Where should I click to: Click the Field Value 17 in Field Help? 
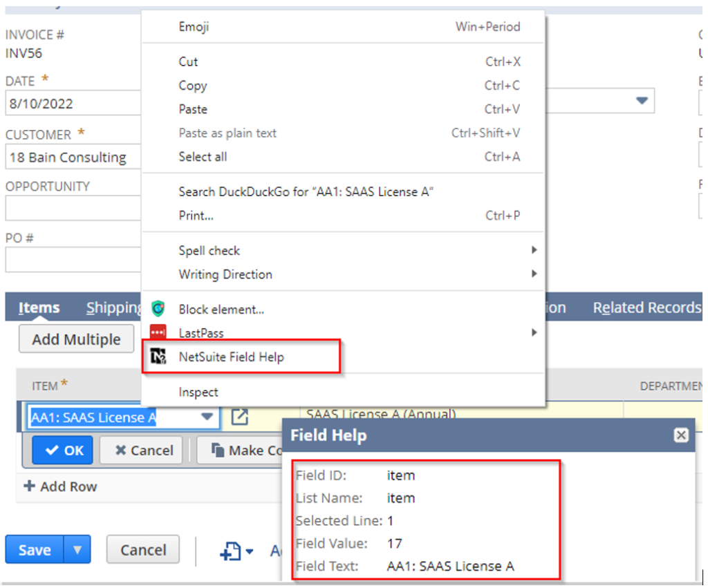pos(394,543)
